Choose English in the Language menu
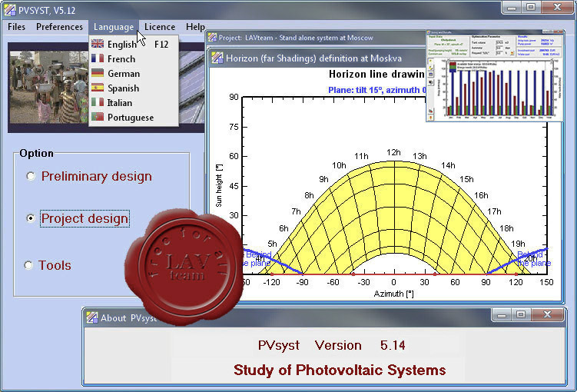The width and height of the screenshot is (577, 392). coord(134,44)
